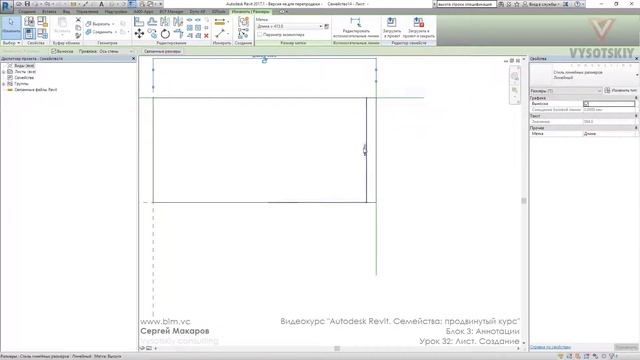
Task: Open the Revit application R menu
Action: 6,6
